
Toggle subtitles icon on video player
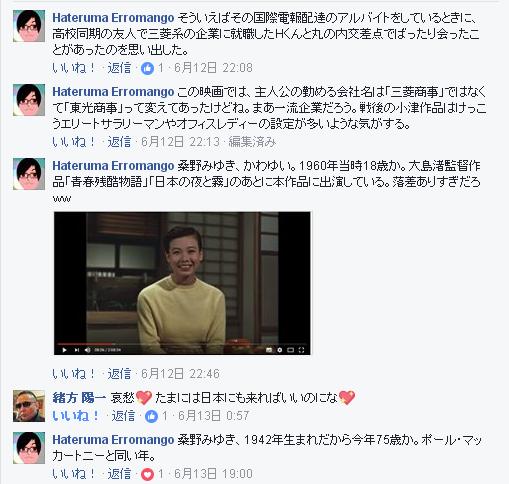point(269,350)
